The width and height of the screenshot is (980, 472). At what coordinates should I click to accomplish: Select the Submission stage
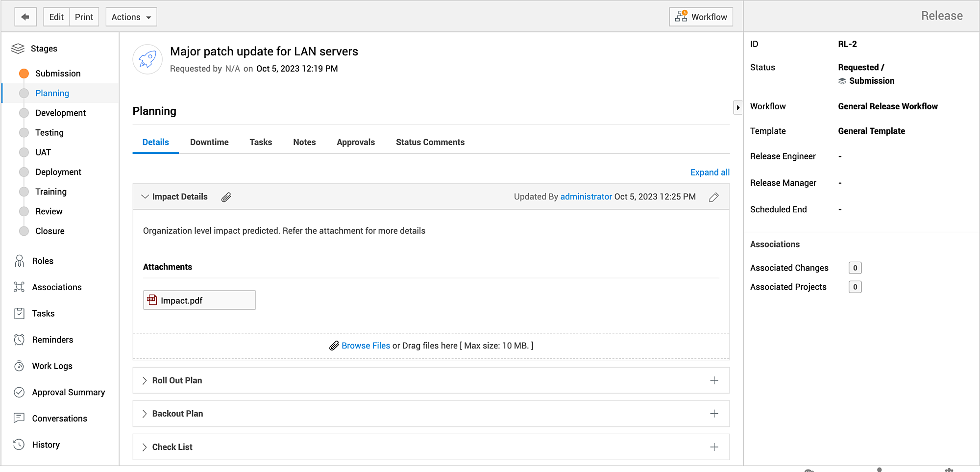[58, 74]
